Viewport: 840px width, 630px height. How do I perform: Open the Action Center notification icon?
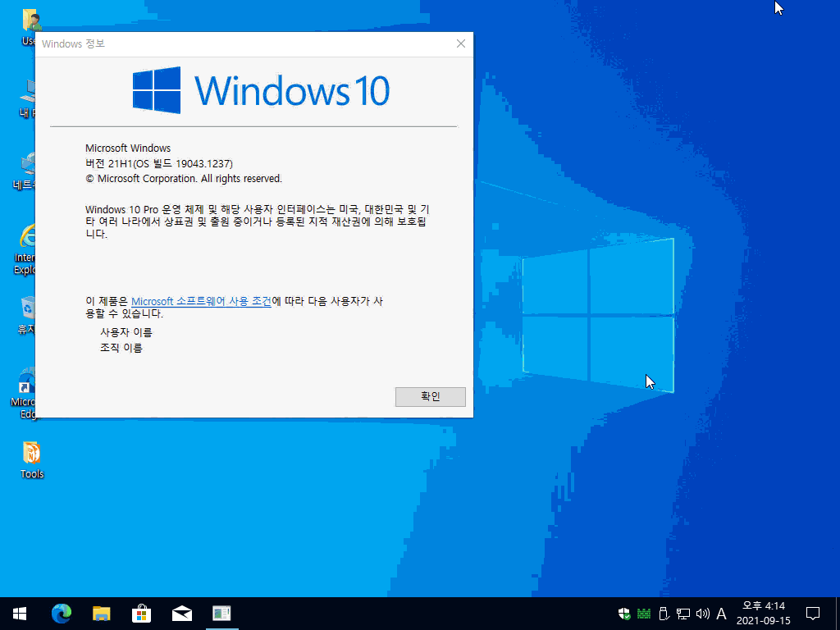pos(813,614)
